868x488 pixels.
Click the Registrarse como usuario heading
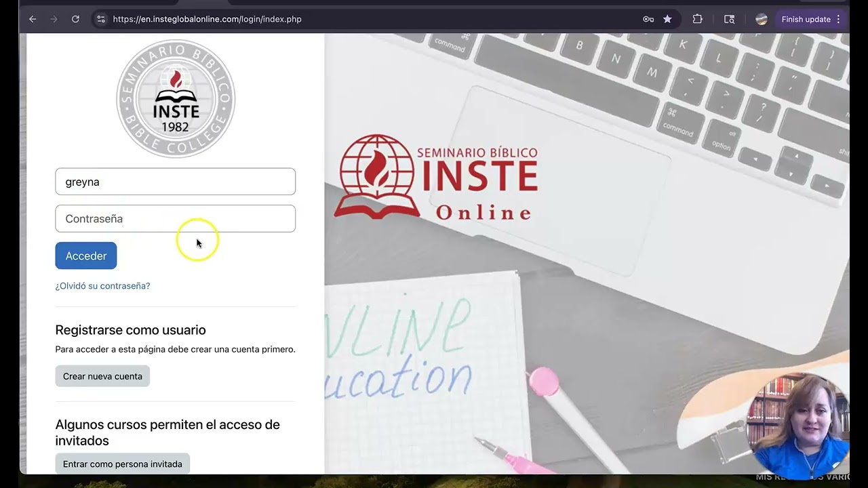pyautogui.click(x=130, y=330)
